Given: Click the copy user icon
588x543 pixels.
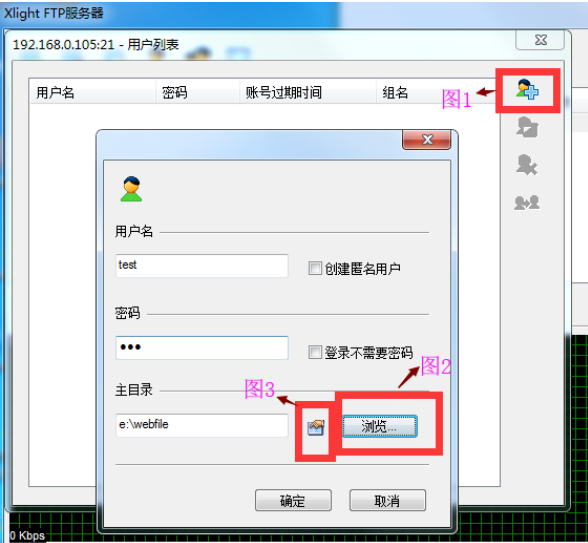Looking at the screenshot, I should (527, 202).
